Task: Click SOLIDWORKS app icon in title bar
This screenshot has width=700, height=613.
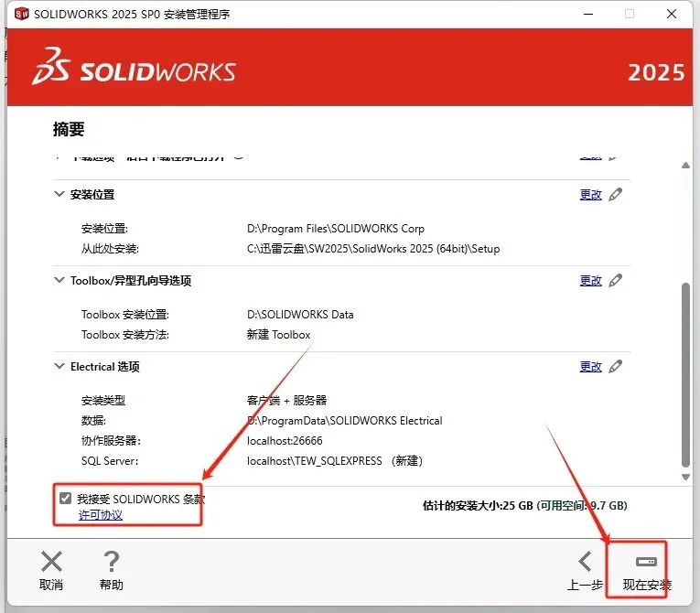Action: click(x=21, y=14)
